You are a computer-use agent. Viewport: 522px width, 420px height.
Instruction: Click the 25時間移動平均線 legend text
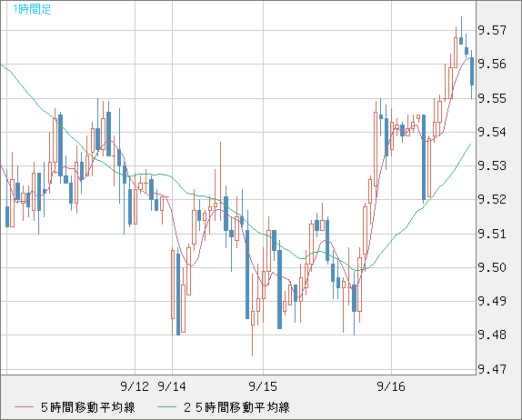[236, 407]
